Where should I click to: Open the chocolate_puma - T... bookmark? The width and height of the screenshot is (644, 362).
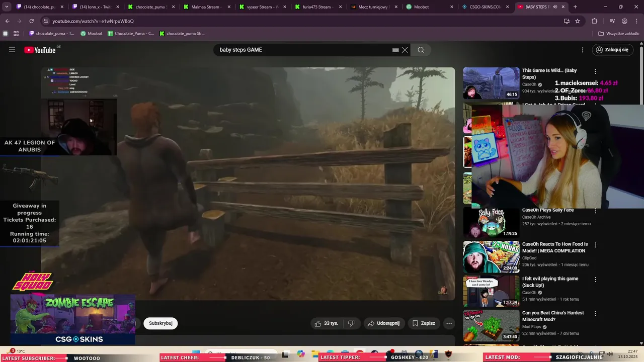(52, 34)
